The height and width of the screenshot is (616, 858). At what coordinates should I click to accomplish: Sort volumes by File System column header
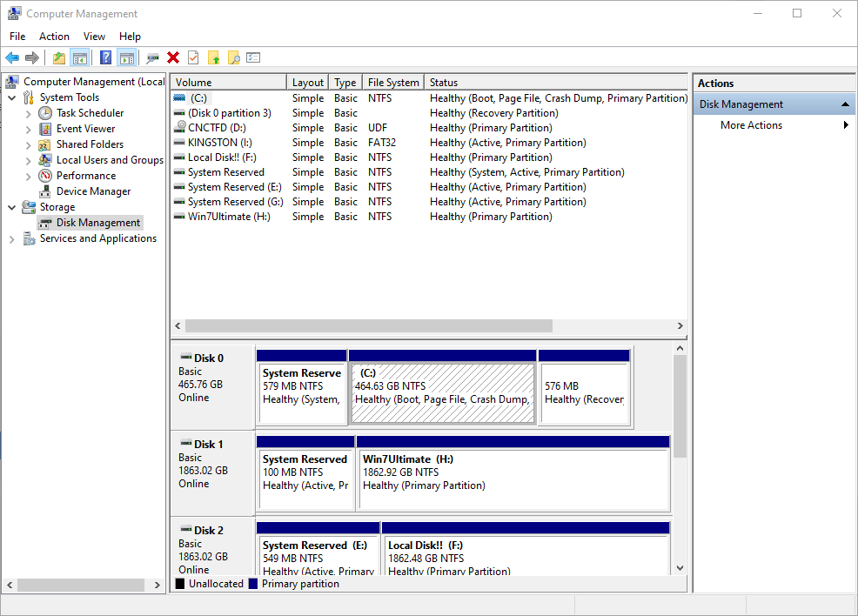point(393,83)
